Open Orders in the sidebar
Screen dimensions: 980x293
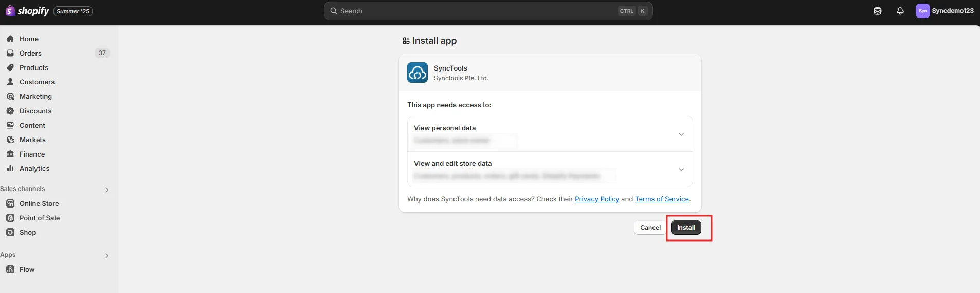(30, 53)
